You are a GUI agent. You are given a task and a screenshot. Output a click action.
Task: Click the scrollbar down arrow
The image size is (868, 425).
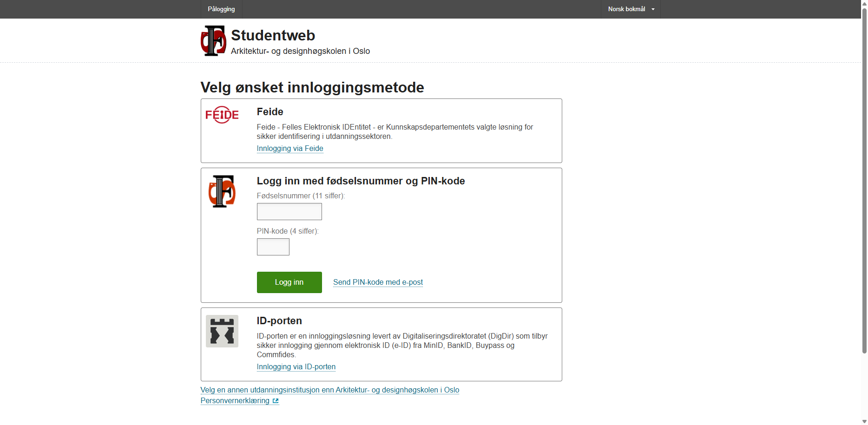coord(864,422)
